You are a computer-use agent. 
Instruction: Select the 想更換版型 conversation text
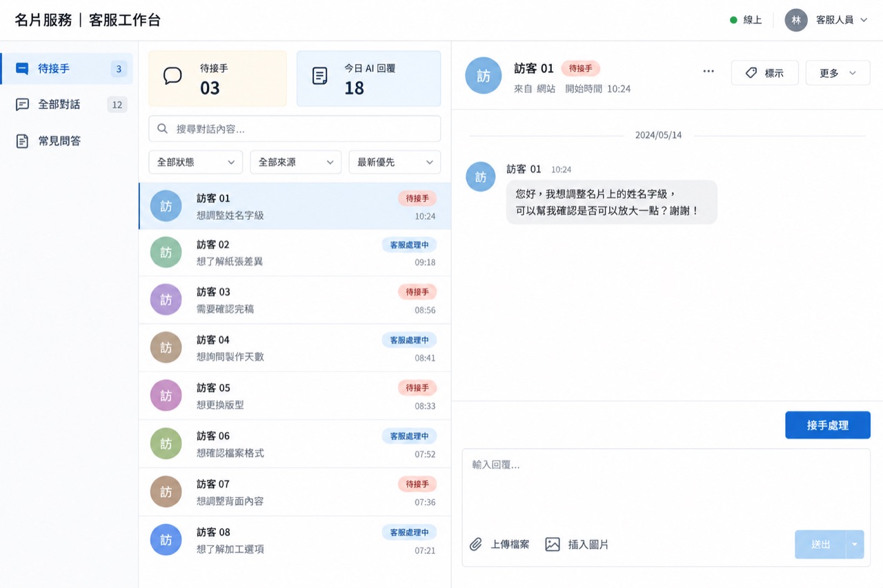(x=221, y=405)
